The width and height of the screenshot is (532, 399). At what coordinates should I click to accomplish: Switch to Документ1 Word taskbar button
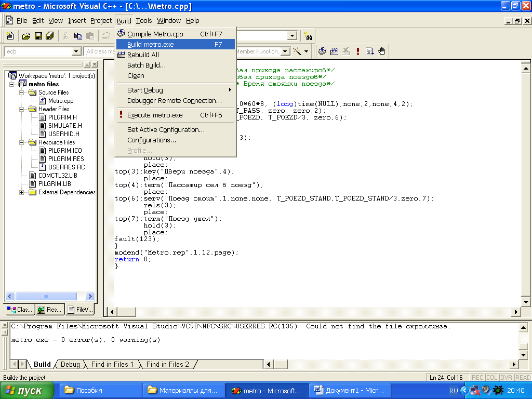coord(350,391)
